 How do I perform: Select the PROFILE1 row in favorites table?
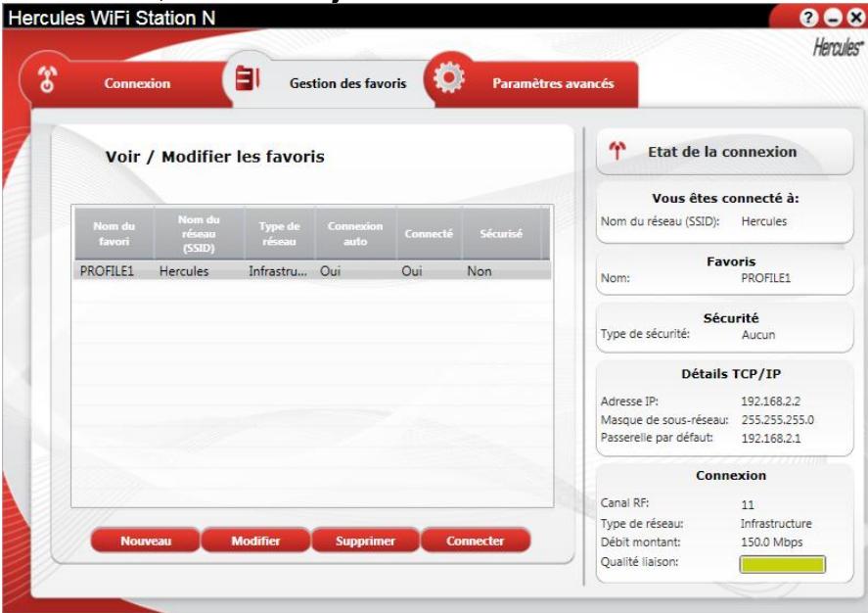(x=312, y=271)
